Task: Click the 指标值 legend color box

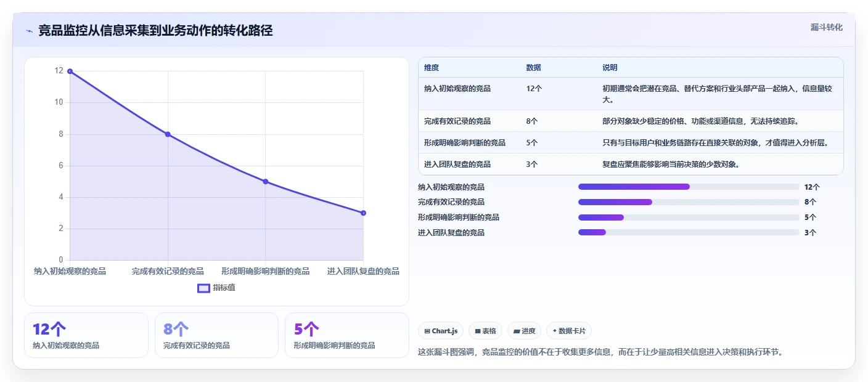Action: [x=203, y=288]
